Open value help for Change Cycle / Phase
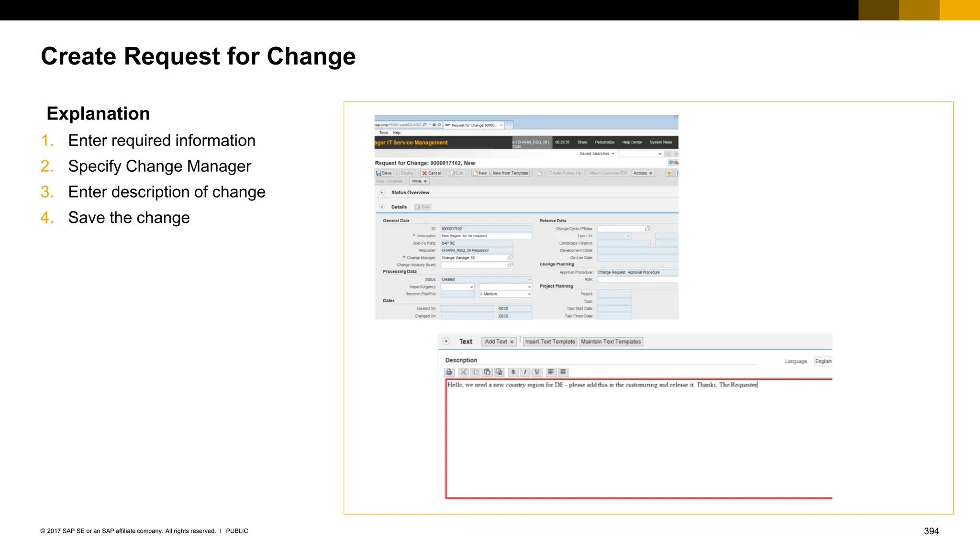 point(647,229)
